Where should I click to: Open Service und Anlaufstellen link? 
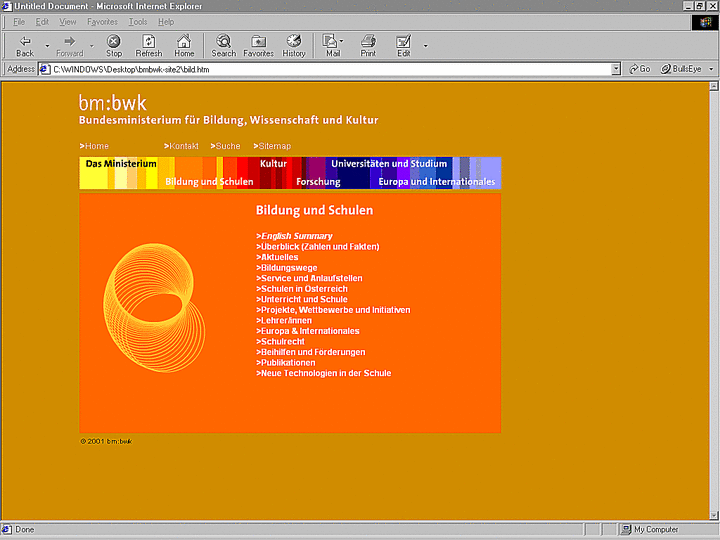tap(309, 278)
